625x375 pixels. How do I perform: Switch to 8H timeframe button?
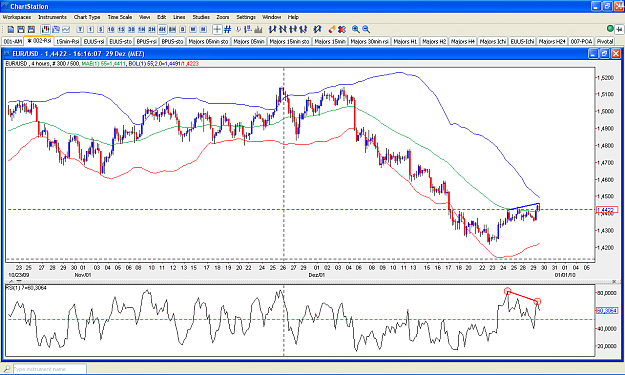tap(173, 29)
